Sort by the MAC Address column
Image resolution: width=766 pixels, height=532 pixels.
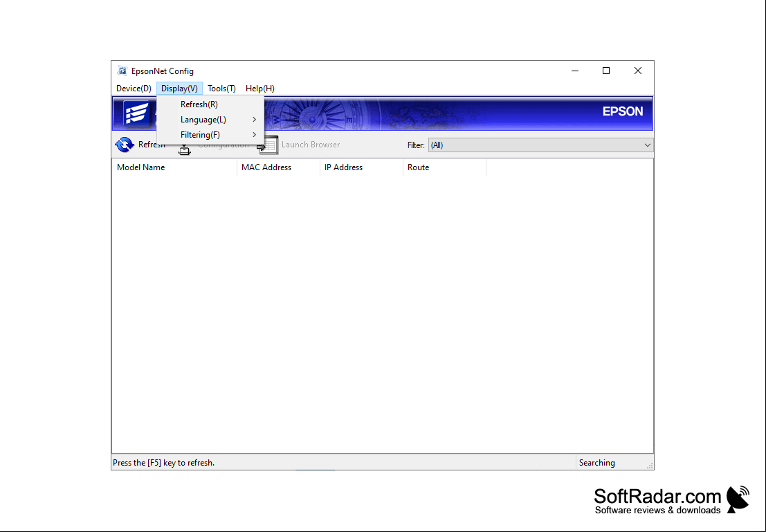point(278,167)
